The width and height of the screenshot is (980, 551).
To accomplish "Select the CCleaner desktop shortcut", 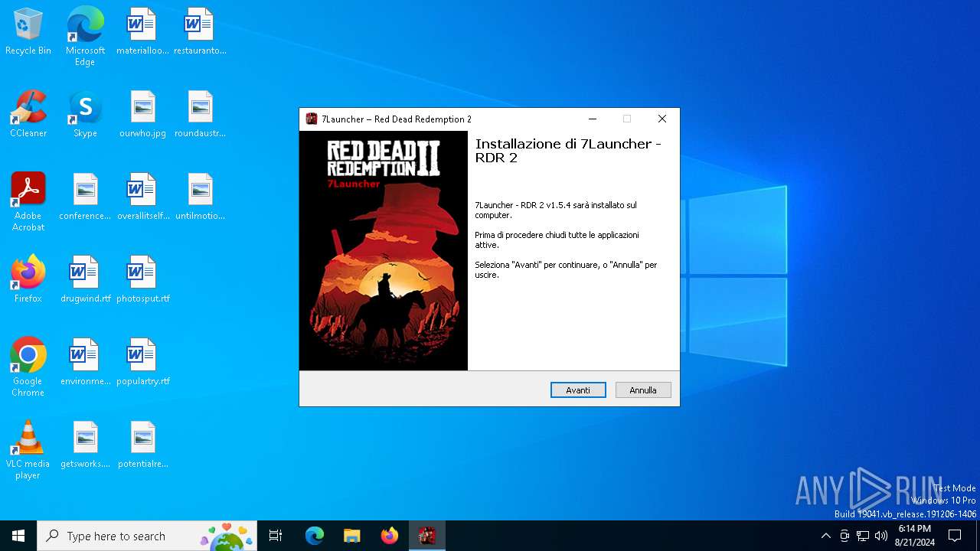I will point(28,115).
